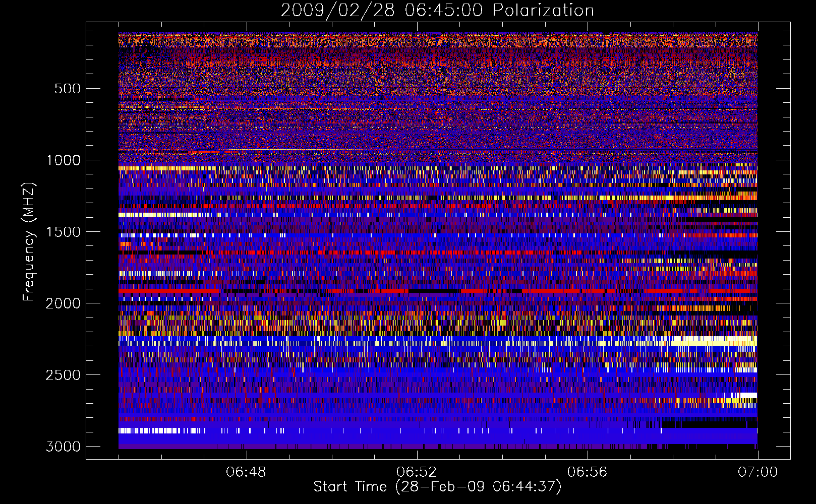Click the 'Start Time (28-Feb-09 06:44:37)' label
Image resolution: width=816 pixels, height=504 pixels.
point(437,487)
